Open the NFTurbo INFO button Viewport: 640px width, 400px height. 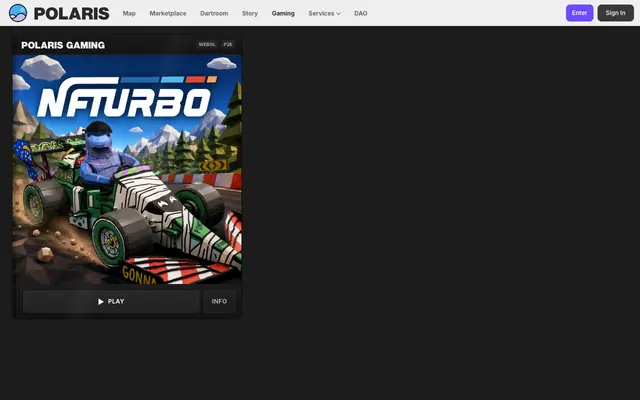(219, 302)
